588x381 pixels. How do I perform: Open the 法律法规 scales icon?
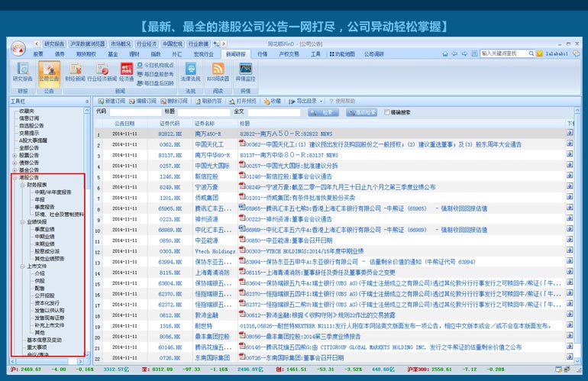coord(191,73)
